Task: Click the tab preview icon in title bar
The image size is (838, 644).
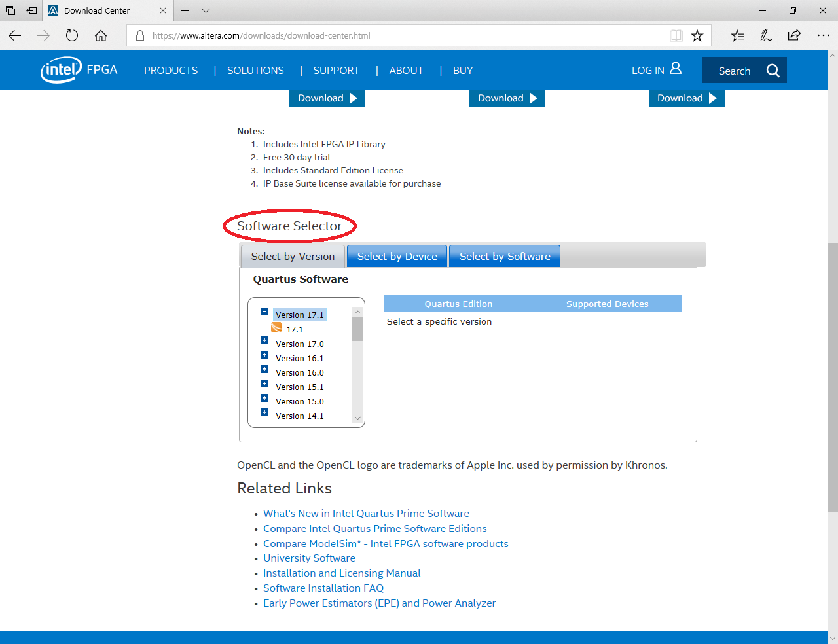Action: click(x=10, y=10)
